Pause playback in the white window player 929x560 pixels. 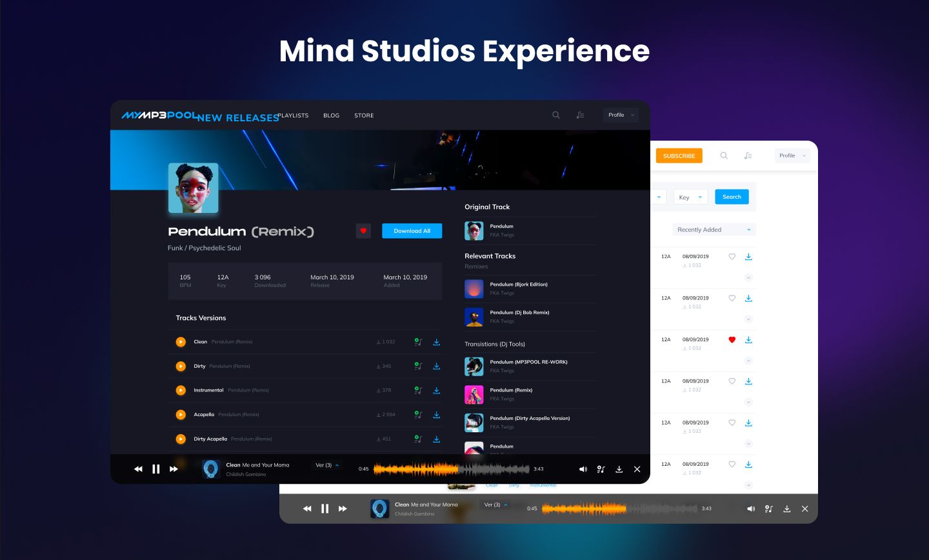point(325,508)
